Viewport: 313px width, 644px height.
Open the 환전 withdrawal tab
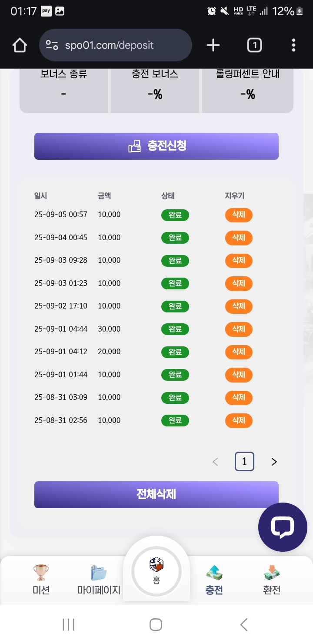pos(272,579)
